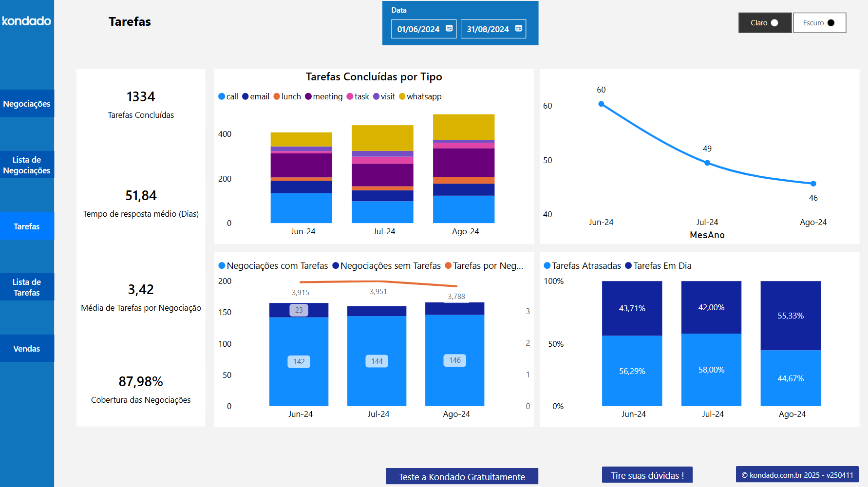Click the "Tire suas dúvidas !" button
868x487 pixels.
click(647, 475)
